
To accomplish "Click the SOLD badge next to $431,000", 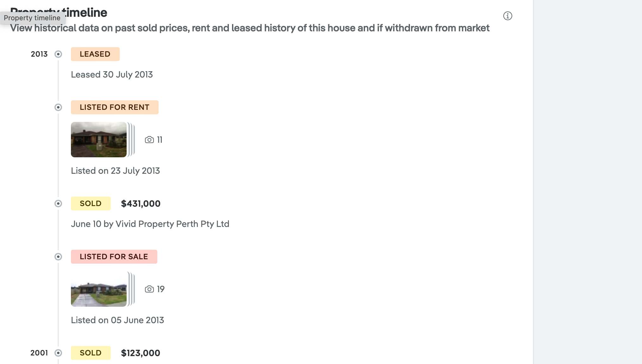I will click(91, 204).
